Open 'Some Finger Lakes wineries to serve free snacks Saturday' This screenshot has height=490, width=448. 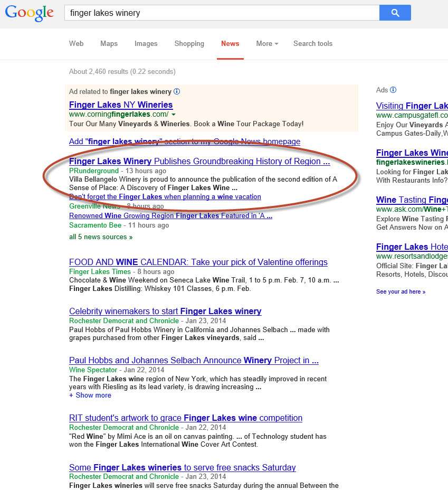183,467
